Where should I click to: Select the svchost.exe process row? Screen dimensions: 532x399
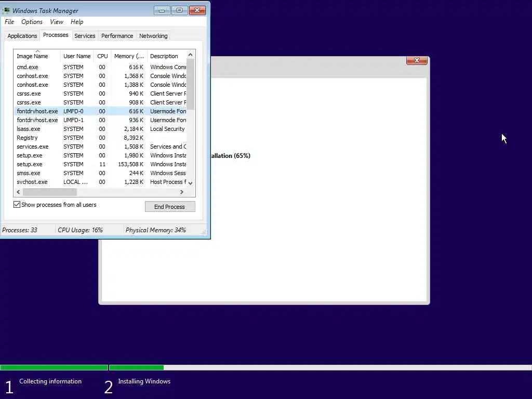(100, 182)
